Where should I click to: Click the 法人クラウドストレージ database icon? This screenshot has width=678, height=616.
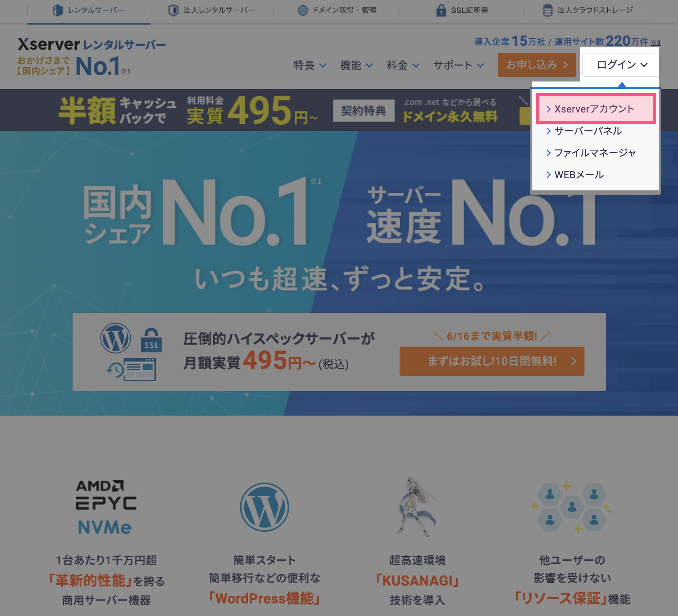coord(548,10)
